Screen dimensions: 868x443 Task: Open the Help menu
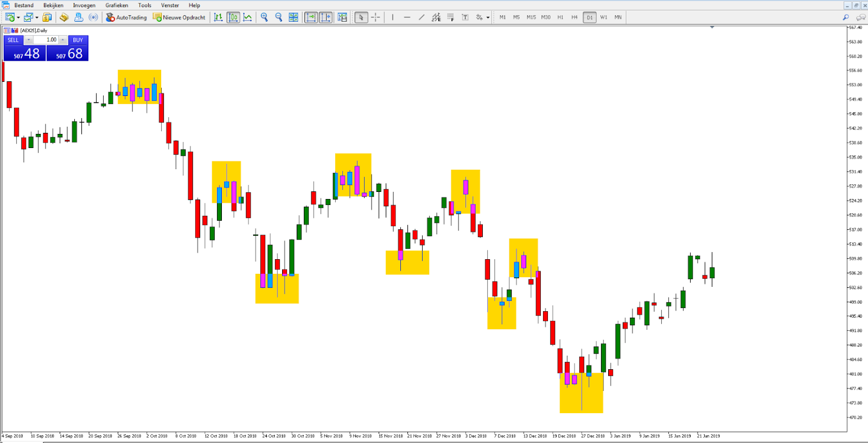(194, 5)
